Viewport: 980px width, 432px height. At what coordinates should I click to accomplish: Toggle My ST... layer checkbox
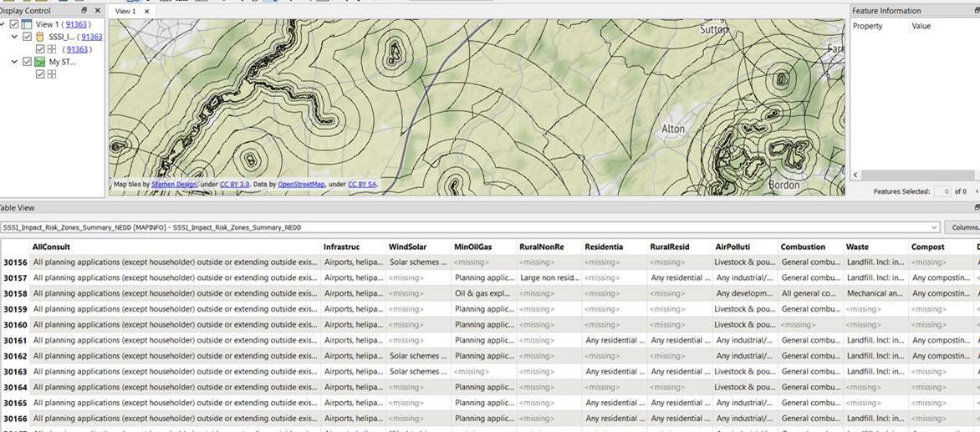27,62
